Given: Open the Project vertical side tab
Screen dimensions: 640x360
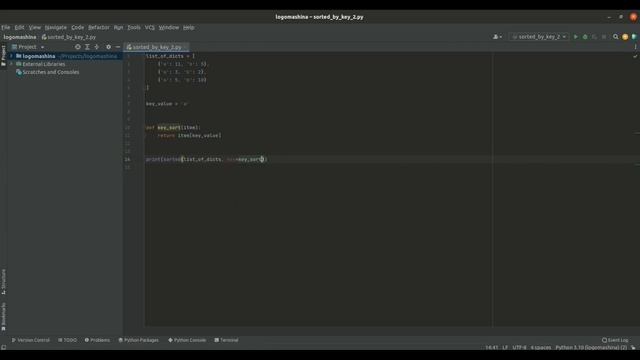Looking at the screenshot, I should pos(4,56).
